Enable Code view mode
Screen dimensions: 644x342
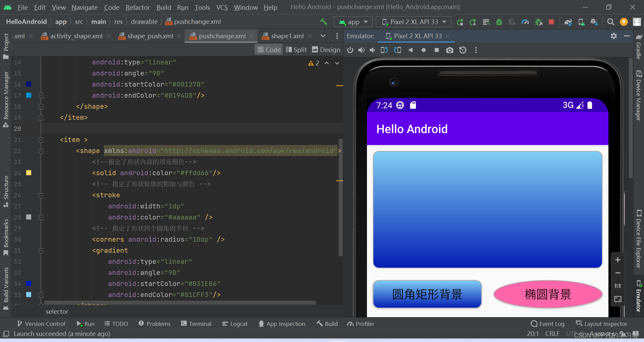point(269,49)
